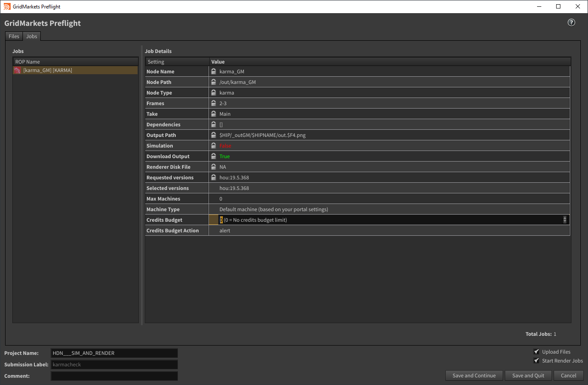
Task: Switch to the Jobs tab
Action: pos(32,36)
